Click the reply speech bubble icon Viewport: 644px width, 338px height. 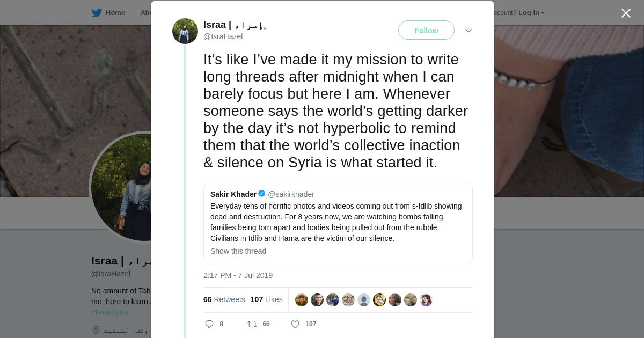tap(209, 324)
